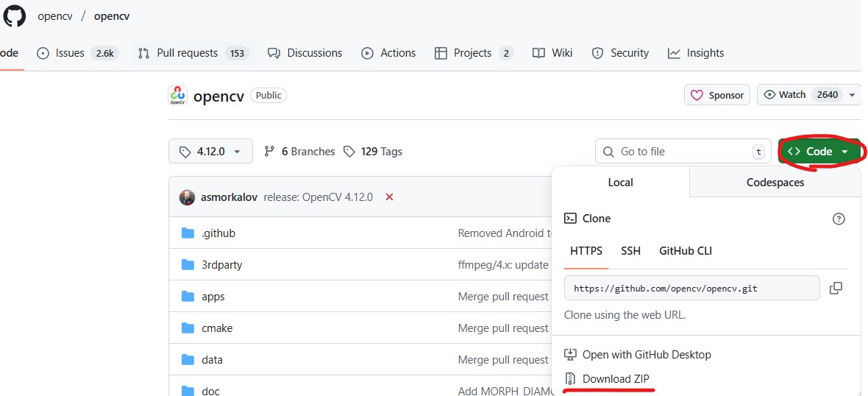868x396 pixels.
Task: Click the Watch button
Action: pos(801,95)
